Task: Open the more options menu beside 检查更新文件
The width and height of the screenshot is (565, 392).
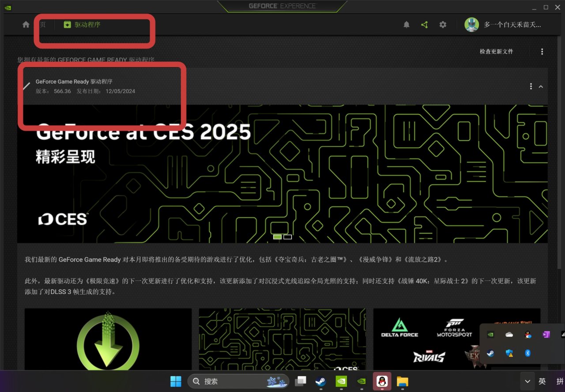Action: point(542,52)
